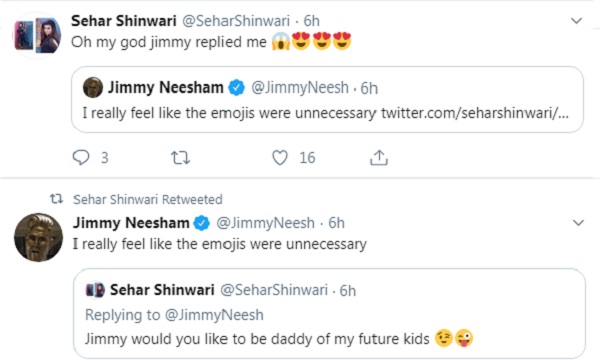Open the @SeharShinwari handle in the top tweet
Viewport: 600px width, 360px height.
tap(235, 21)
